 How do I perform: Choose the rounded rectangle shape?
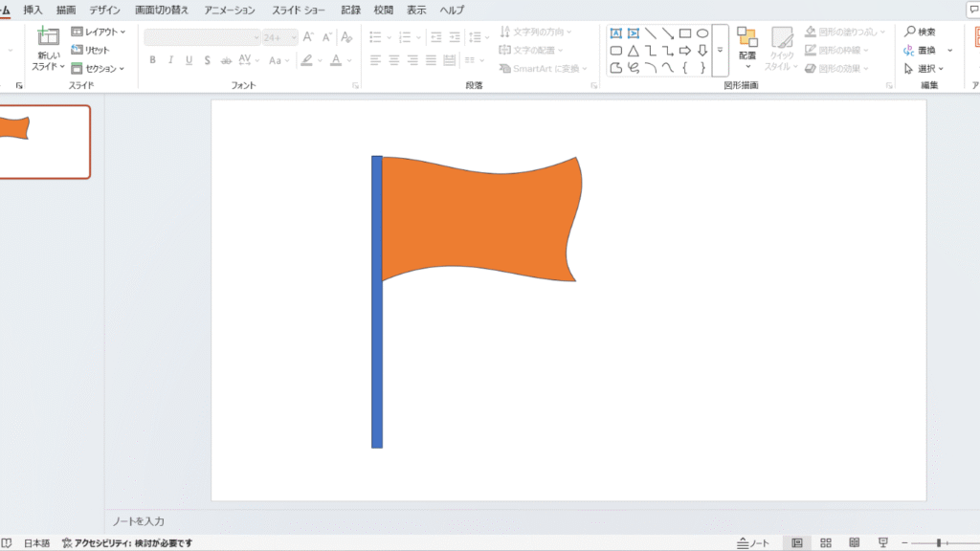(615, 51)
